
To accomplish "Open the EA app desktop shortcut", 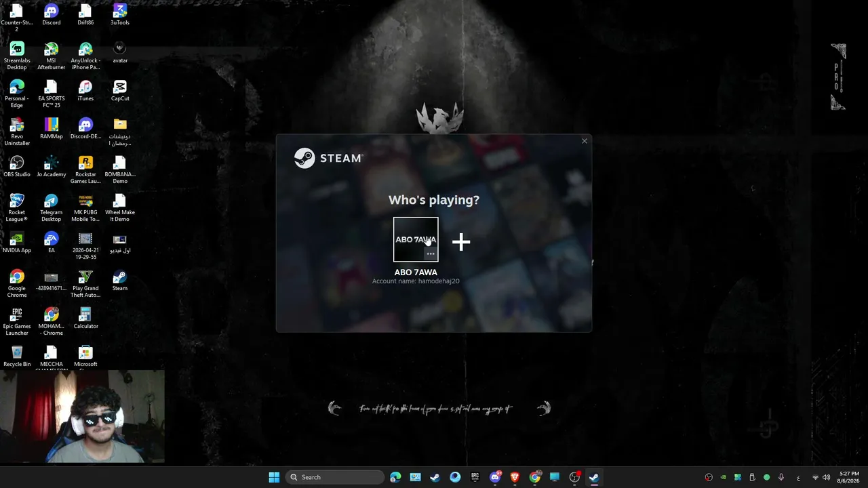I will [x=51, y=243].
